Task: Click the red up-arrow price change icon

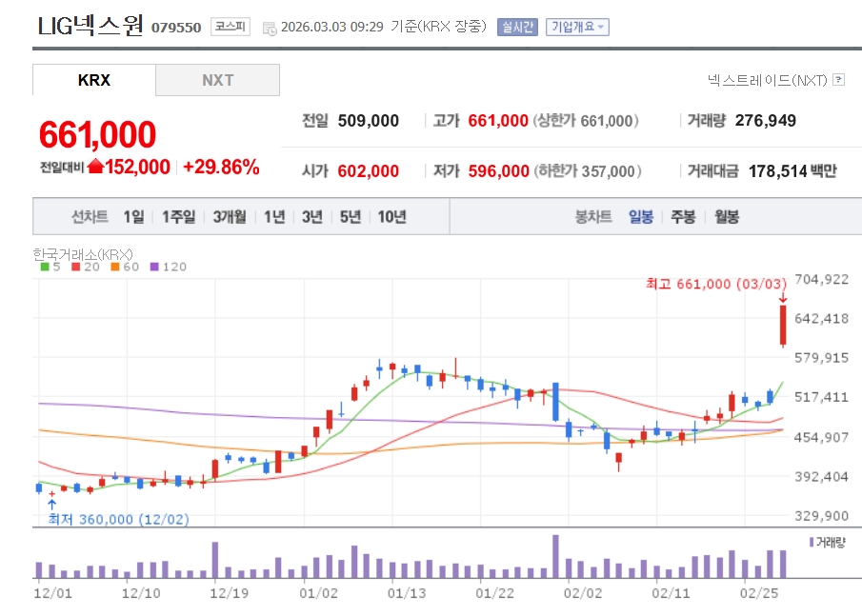Action: [95, 166]
